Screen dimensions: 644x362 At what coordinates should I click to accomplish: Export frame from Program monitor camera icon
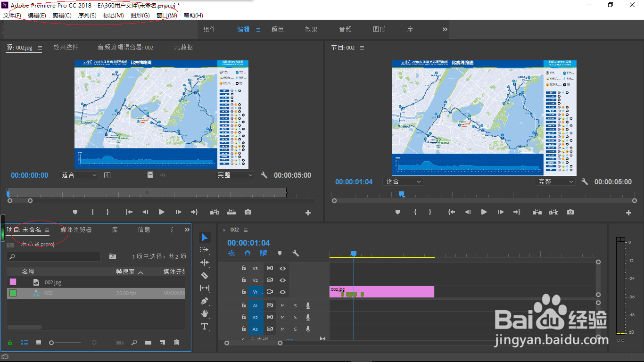point(570,212)
